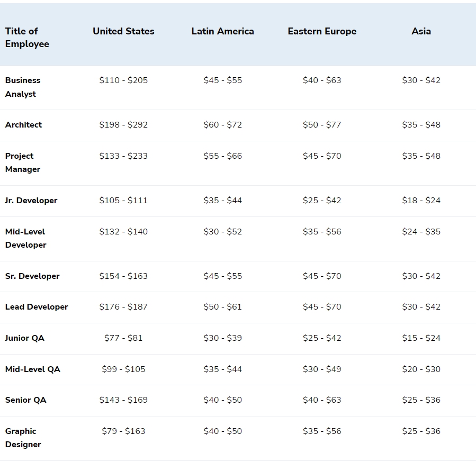
Task: Click the $198 - $292 Architect rate
Action: pos(123,125)
